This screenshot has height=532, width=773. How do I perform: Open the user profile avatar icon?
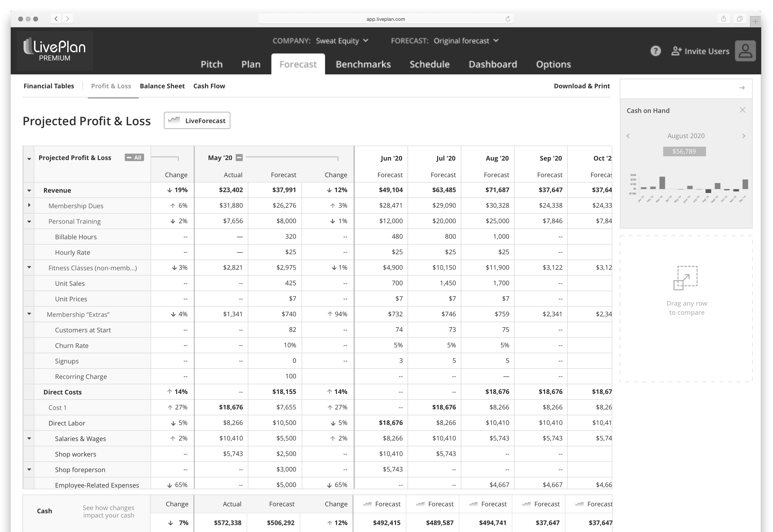coord(745,51)
